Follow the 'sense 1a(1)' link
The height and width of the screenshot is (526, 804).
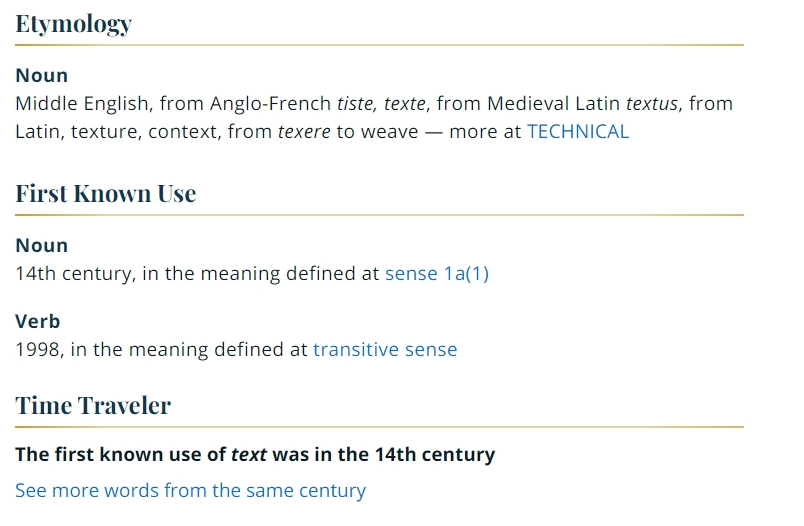coord(437,273)
